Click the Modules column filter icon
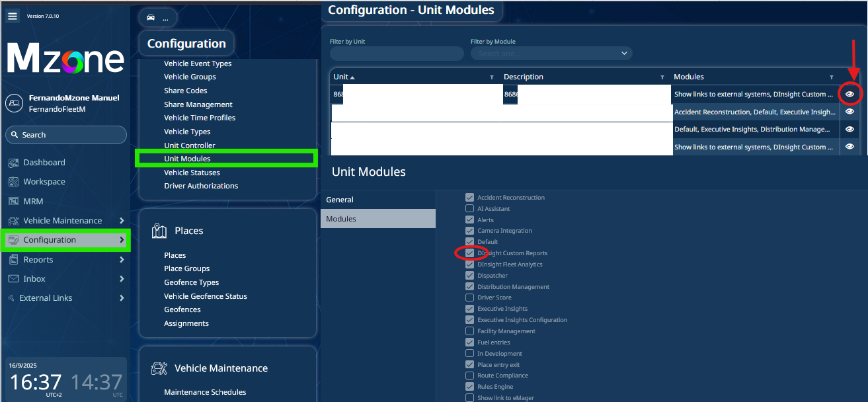The image size is (868, 402). click(831, 77)
